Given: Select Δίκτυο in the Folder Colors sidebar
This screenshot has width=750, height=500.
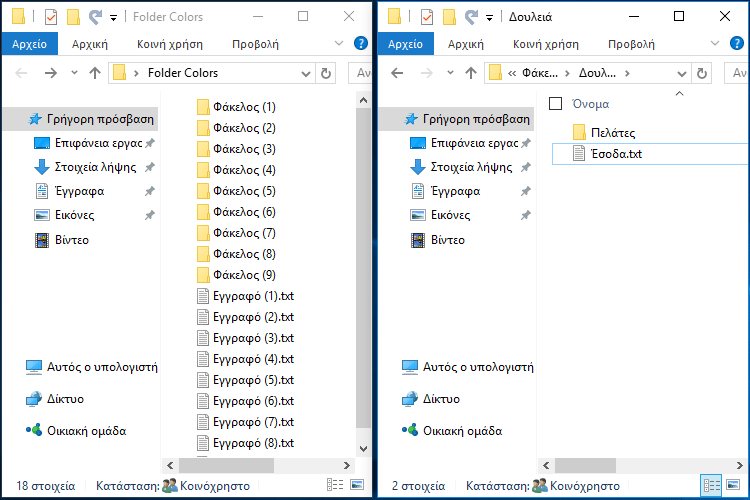Looking at the screenshot, I should [65, 399].
